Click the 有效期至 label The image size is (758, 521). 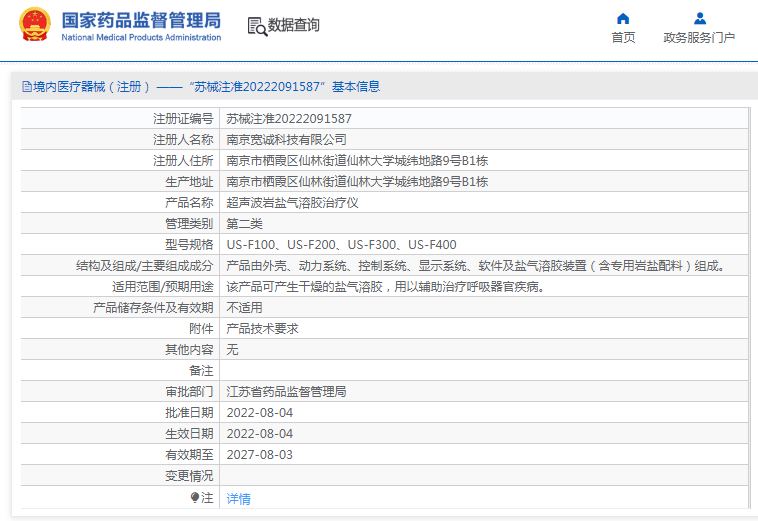coord(189,455)
